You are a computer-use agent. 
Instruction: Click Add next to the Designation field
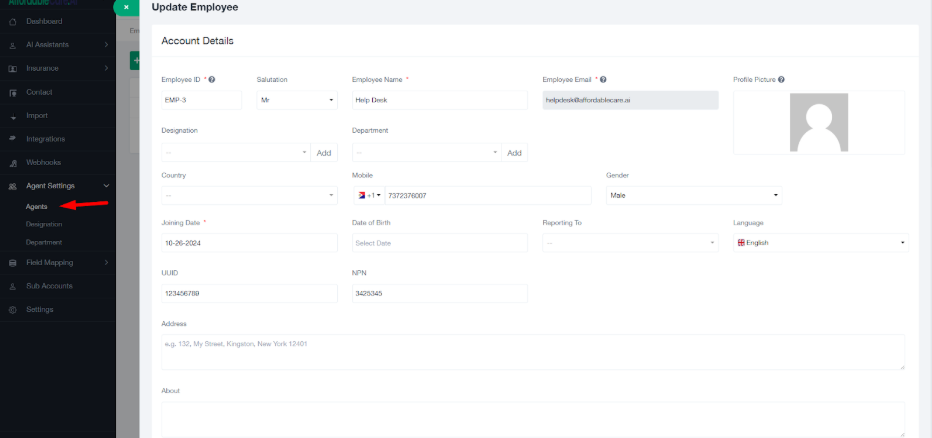[x=324, y=153]
